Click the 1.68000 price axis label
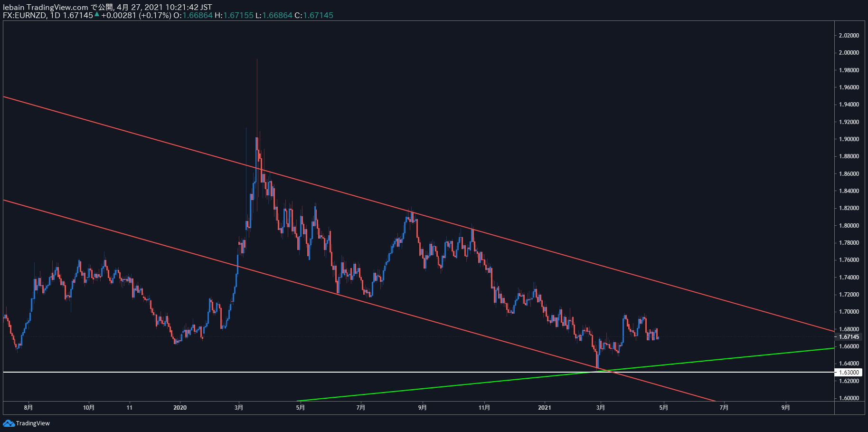 tap(849, 329)
